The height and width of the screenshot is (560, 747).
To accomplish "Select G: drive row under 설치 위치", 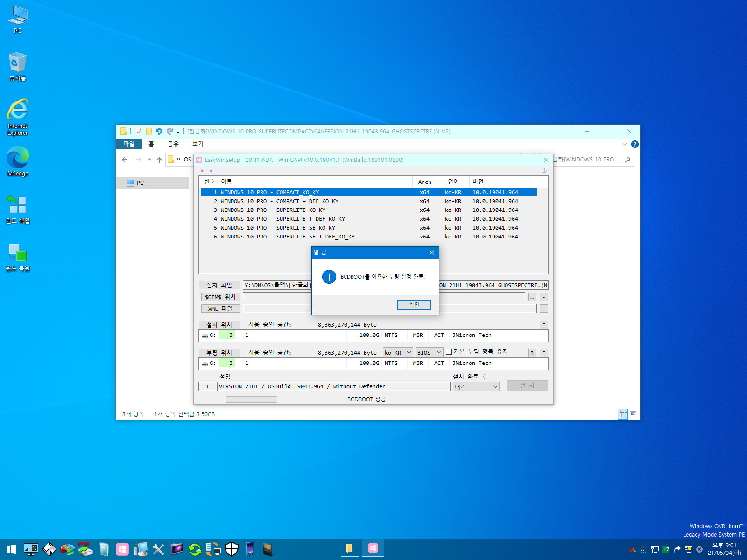I will point(373,335).
